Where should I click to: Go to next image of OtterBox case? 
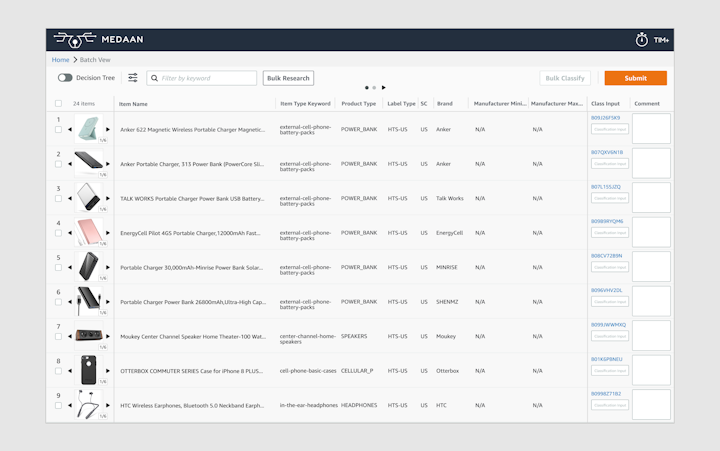click(x=108, y=370)
